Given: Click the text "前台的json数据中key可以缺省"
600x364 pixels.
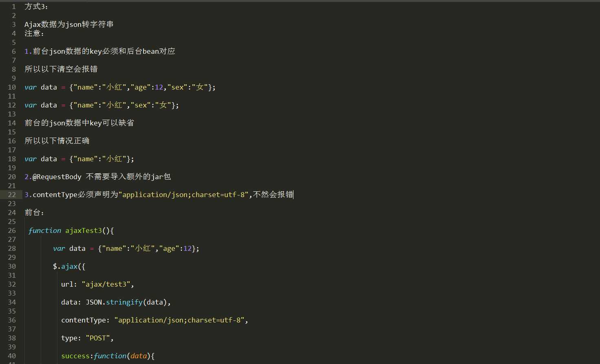Looking at the screenshot, I should (79, 123).
